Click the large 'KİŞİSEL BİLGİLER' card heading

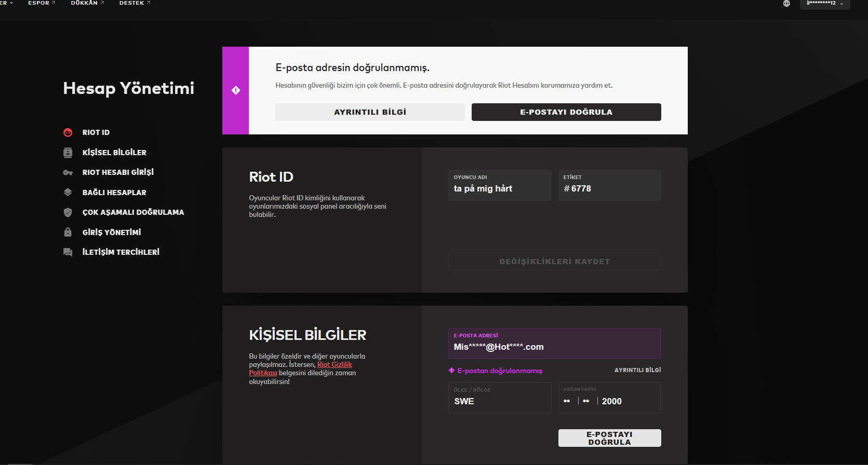(308, 335)
